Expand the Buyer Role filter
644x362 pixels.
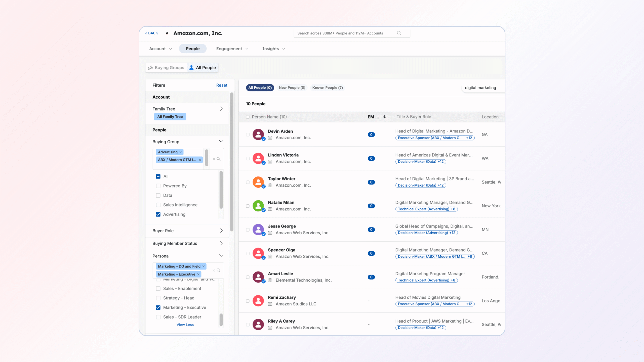[x=221, y=231]
